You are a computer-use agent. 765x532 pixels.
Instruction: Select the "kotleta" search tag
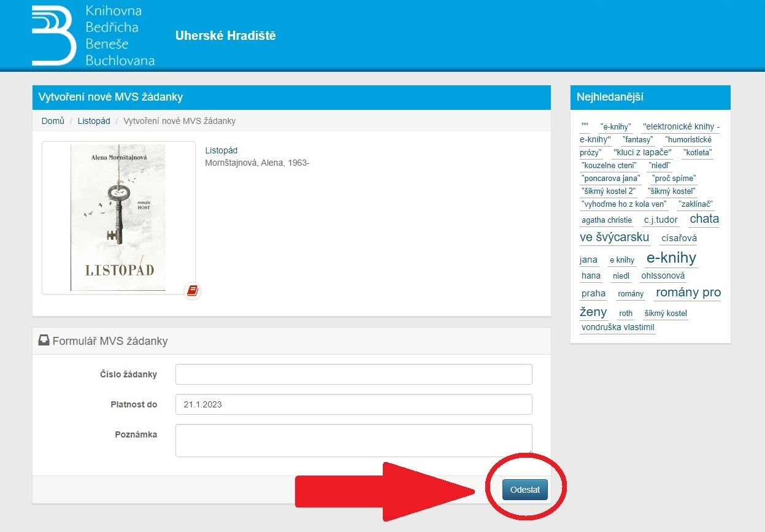[x=698, y=152]
